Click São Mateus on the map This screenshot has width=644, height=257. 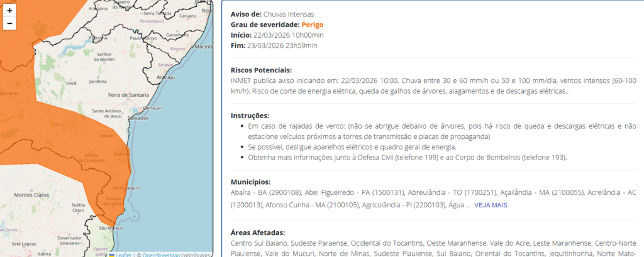pos(110,227)
